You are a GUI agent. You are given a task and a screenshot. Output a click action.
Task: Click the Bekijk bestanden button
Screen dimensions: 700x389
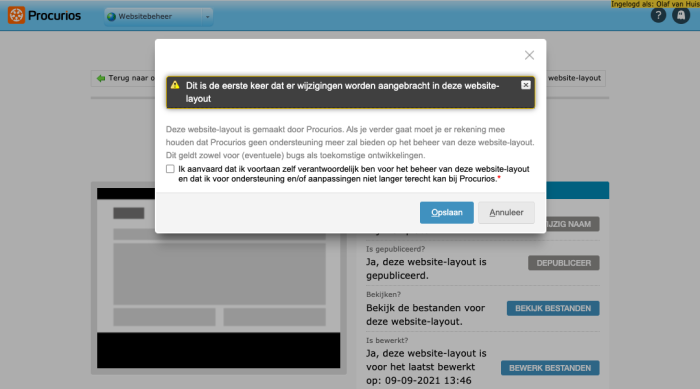(x=553, y=308)
